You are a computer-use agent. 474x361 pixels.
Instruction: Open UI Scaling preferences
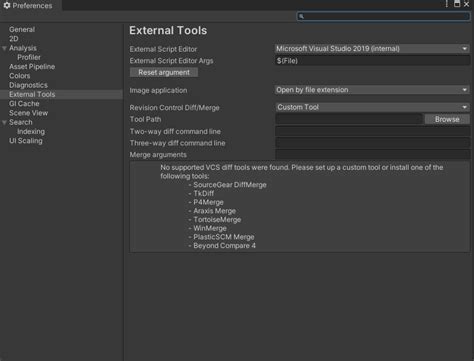[26, 141]
